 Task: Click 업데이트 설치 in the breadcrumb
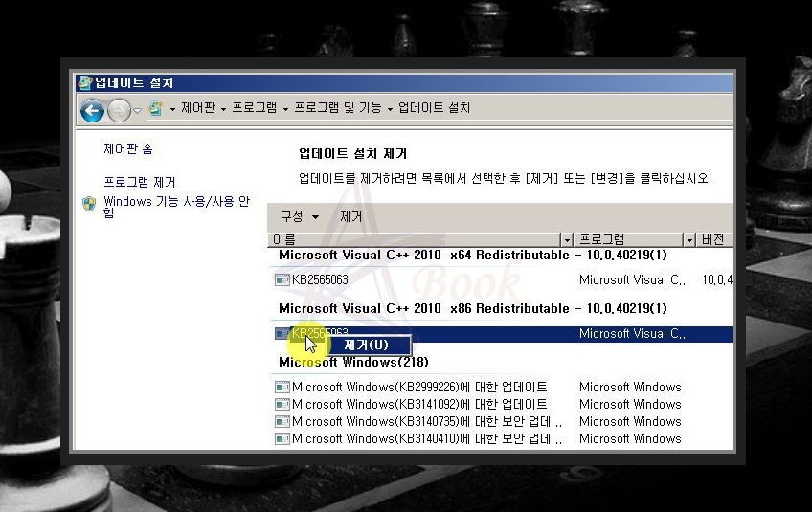tap(434, 108)
